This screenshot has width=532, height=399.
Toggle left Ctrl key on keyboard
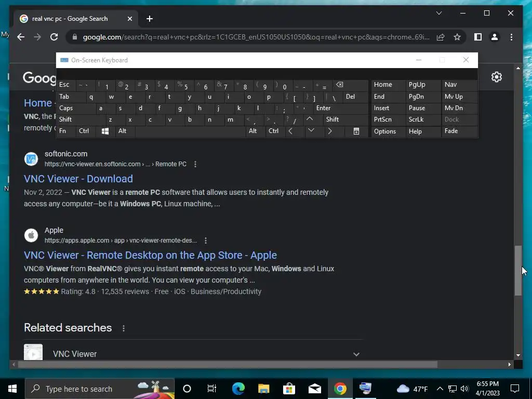(x=86, y=131)
